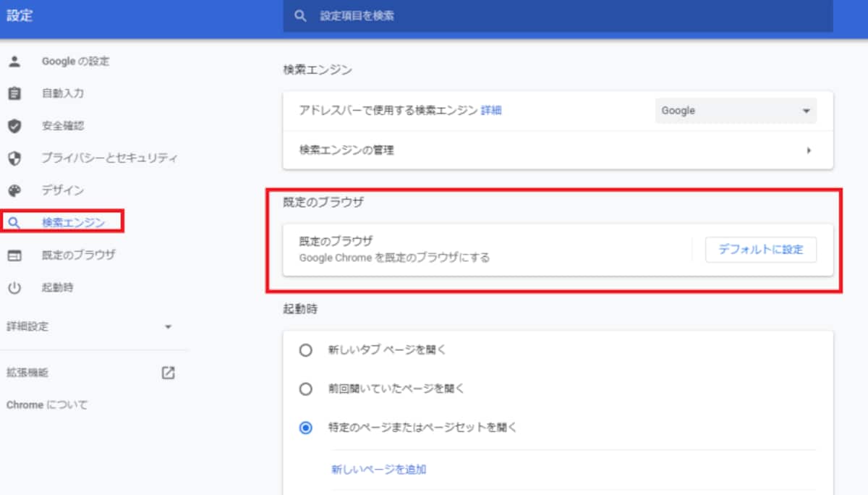The image size is (868, 495).
Task: Click the external link icon next to 拡張機能
Action: click(168, 373)
